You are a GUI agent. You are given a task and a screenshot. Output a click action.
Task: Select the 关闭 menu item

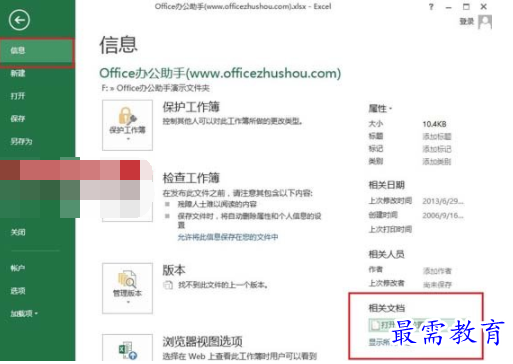[x=18, y=232]
